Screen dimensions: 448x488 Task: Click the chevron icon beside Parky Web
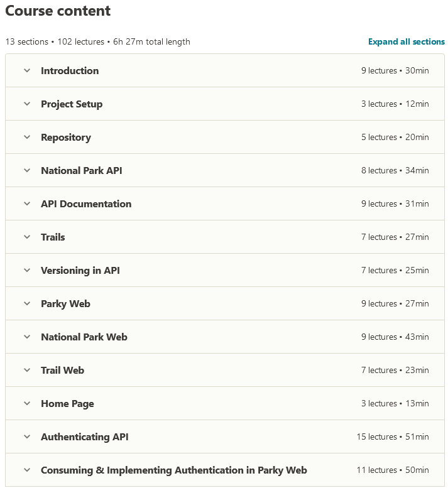coord(27,304)
